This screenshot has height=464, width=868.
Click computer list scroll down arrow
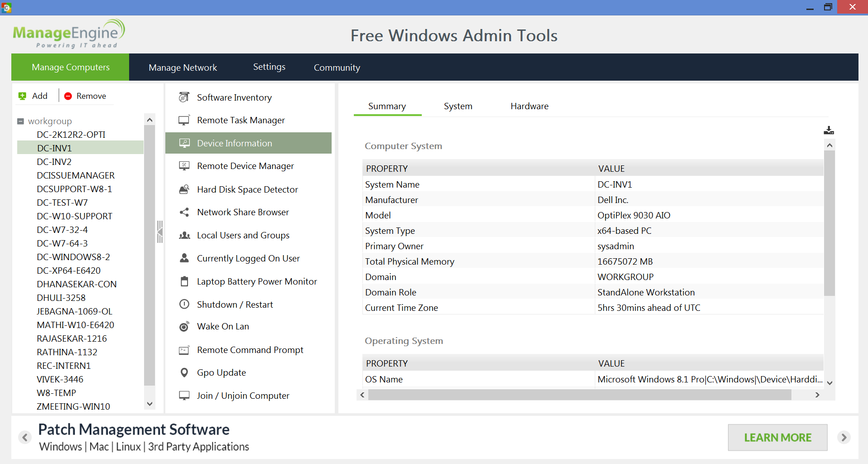149,403
